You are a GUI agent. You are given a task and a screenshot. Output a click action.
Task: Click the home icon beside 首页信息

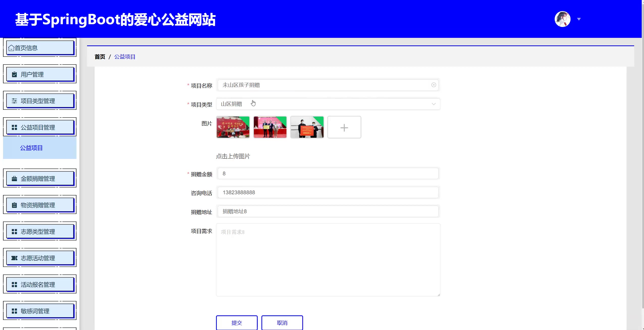[x=11, y=48]
